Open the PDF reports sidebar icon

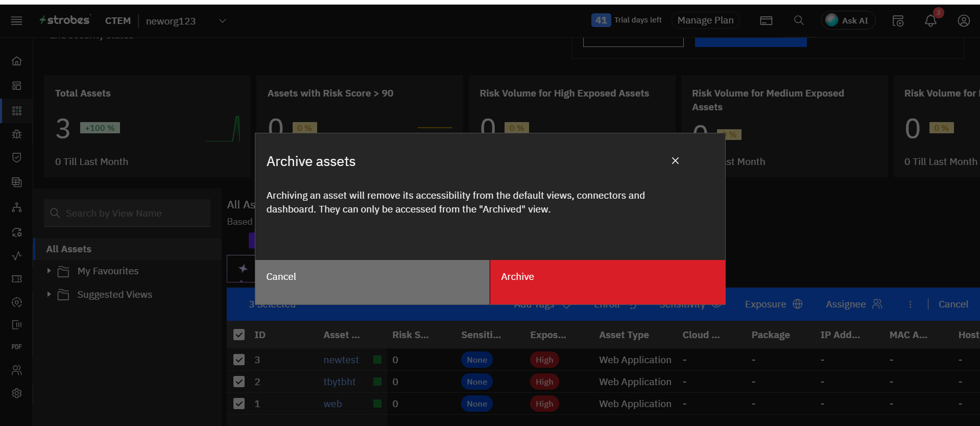[17, 347]
